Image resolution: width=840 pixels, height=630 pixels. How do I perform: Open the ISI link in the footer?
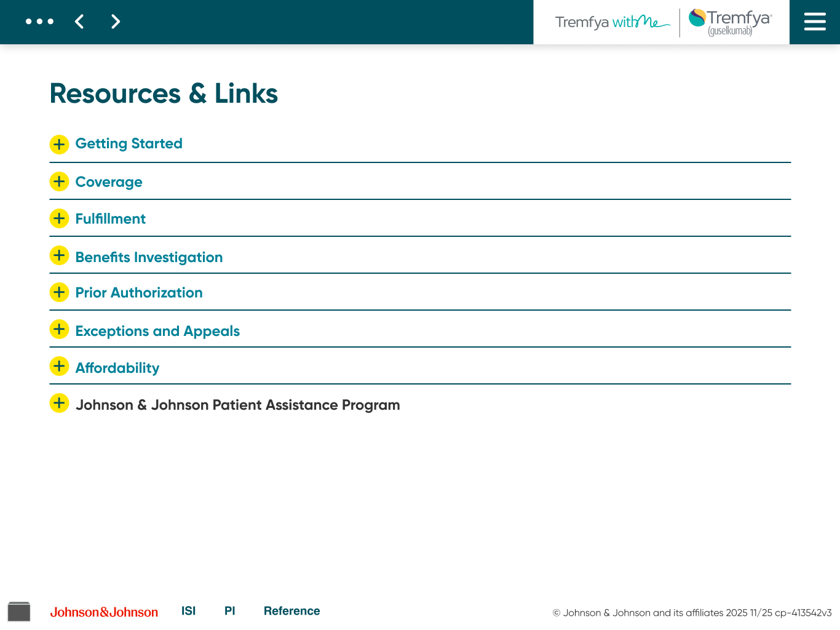coord(188,611)
